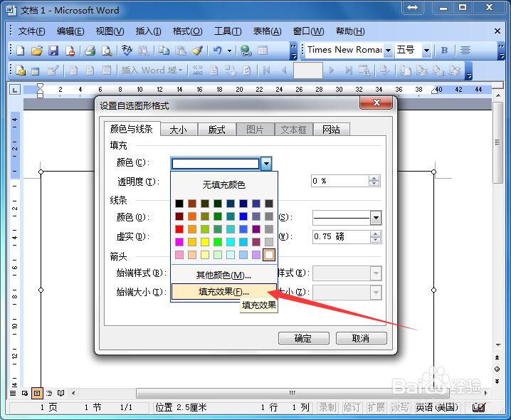511x420 pixels.
Task: Expand formatting toolbar options at right edge
Action: coord(501,51)
